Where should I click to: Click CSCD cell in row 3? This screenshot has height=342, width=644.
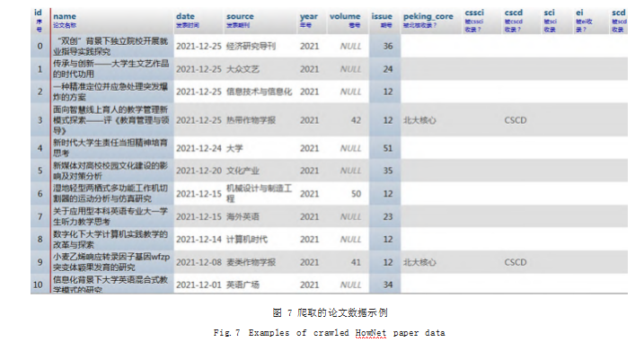[515, 120]
